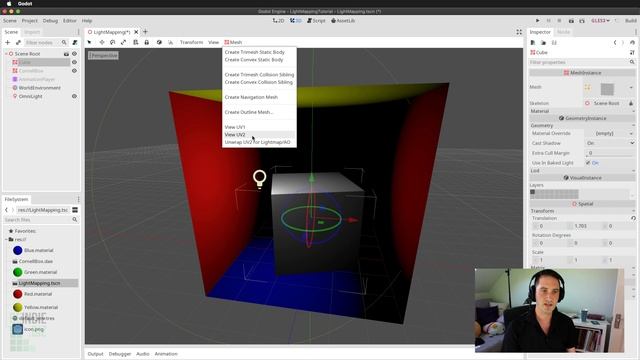Activate the Move Mode tool
This screenshot has width=640, height=360.
point(102,42)
